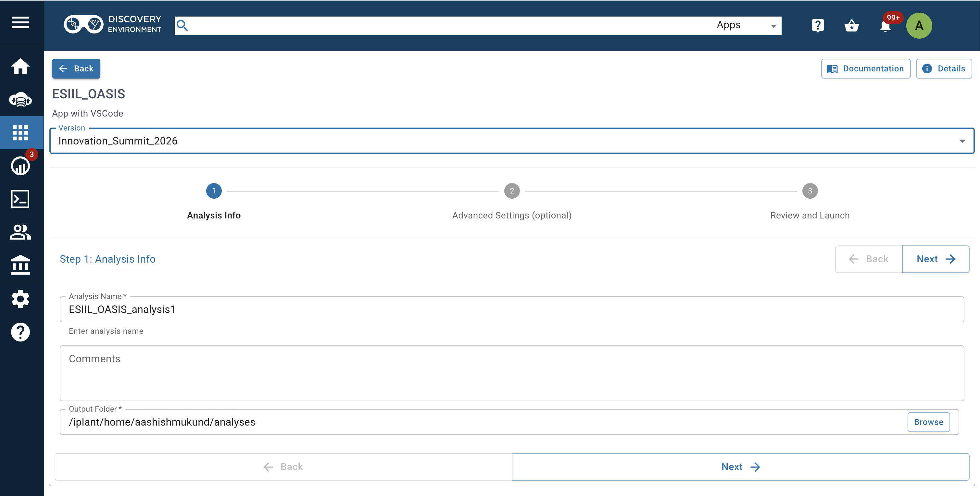980x496 pixels.
Task: Click the Discovery Environment logo
Action: [x=113, y=25]
